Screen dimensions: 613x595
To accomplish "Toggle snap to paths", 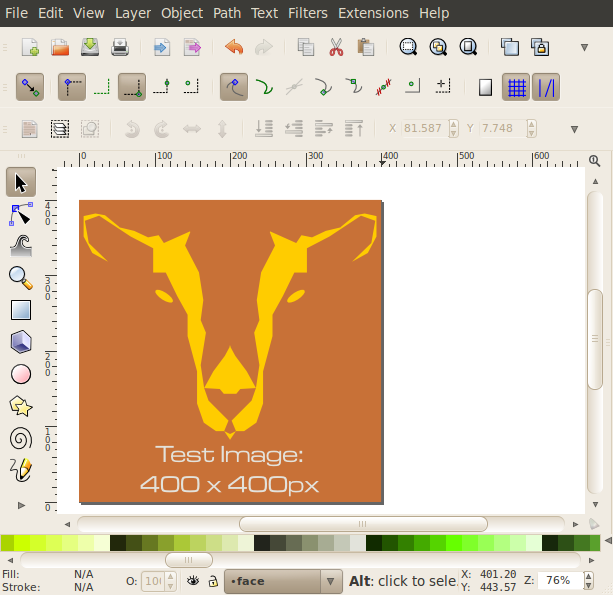I will (264, 87).
